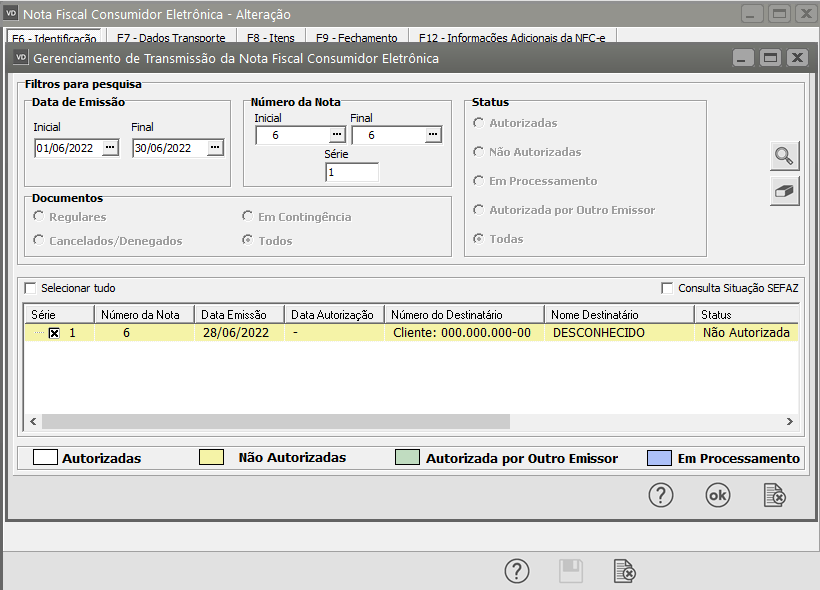
Task: Open Número da Nota Inicial lookup button
Action: [x=336, y=135]
